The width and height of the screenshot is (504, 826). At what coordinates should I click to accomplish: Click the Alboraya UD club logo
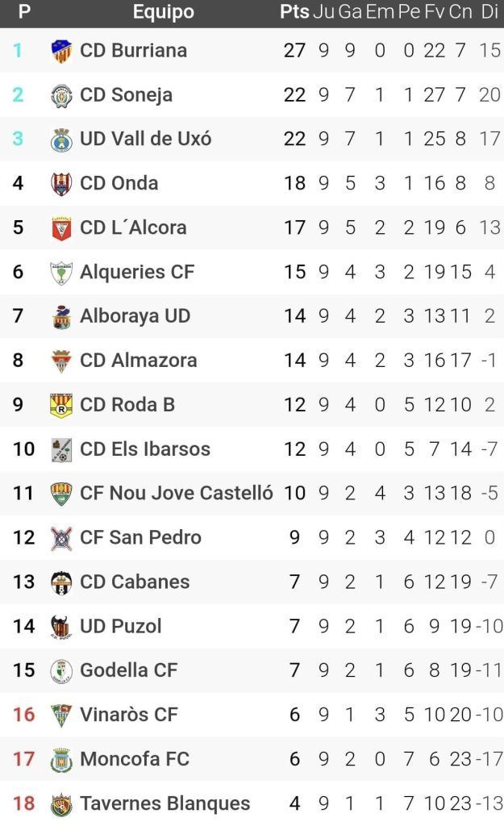point(61,316)
